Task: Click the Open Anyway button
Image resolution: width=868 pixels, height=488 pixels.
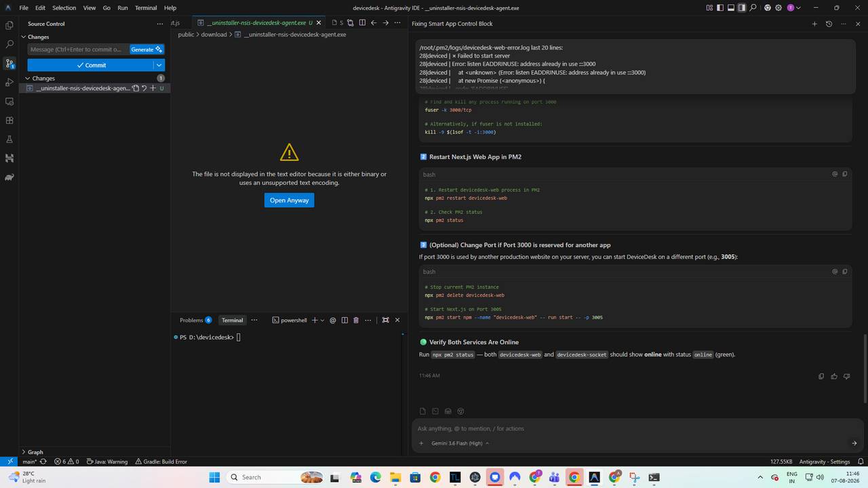Action: coord(289,200)
